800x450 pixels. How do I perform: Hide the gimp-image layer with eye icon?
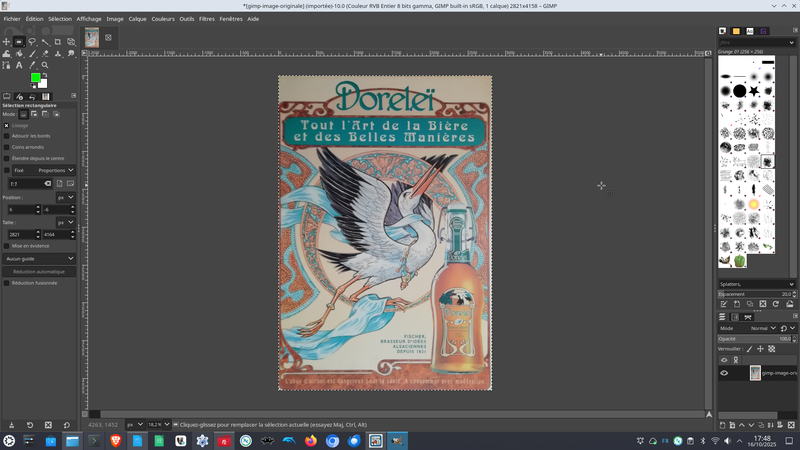pos(724,373)
